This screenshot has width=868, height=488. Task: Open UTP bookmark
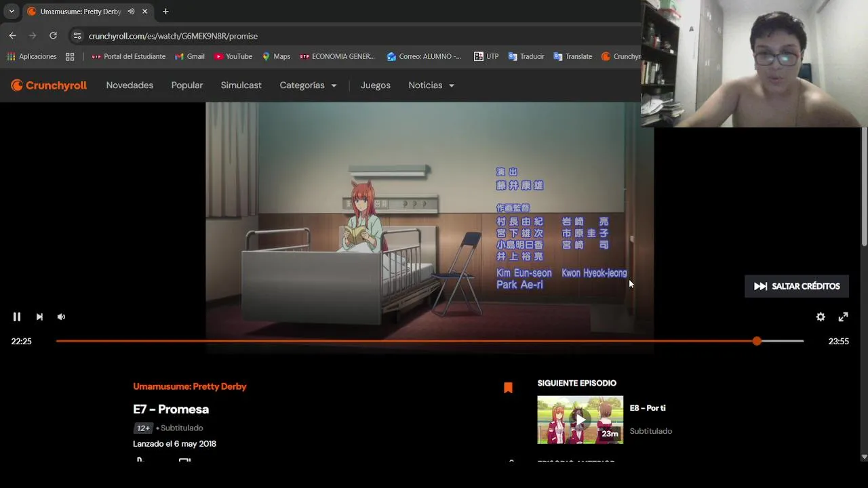point(486,56)
